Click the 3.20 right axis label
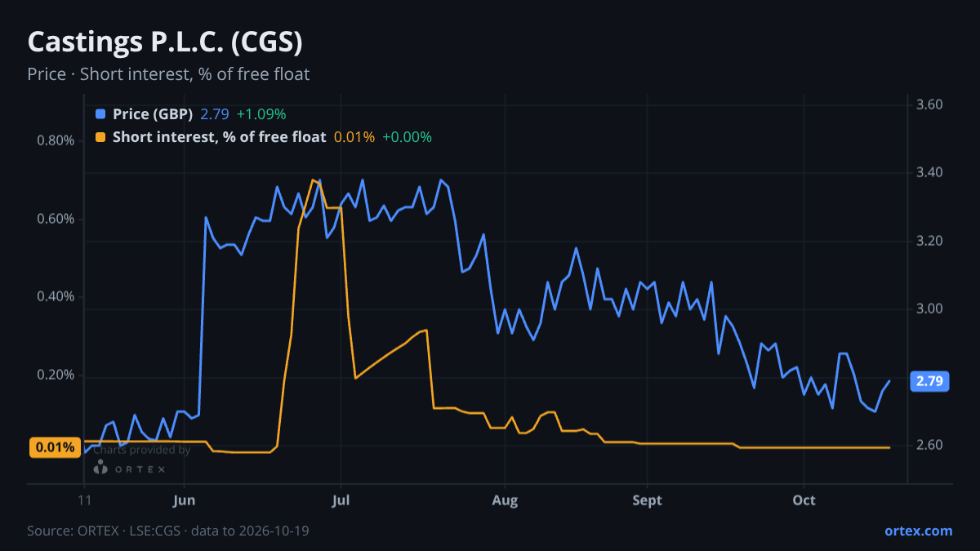This screenshot has width=980, height=551. click(x=930, y=242)
